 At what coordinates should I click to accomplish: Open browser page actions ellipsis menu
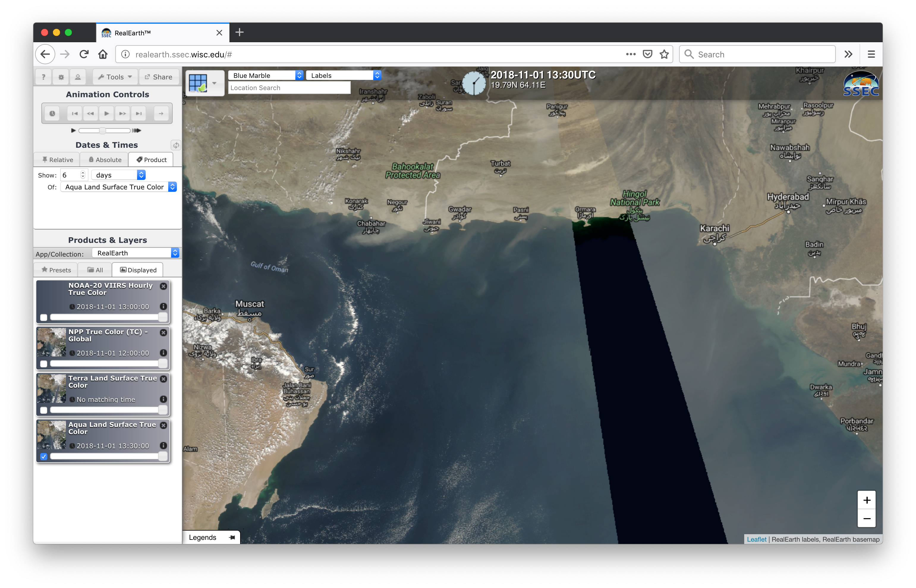coord(630,54)
